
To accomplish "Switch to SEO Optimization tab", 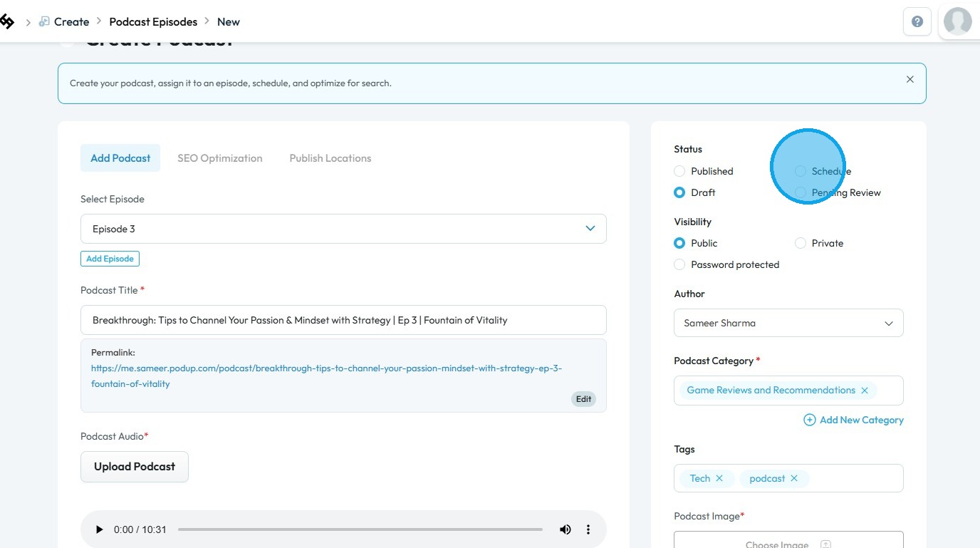I will tap(220, 158).
